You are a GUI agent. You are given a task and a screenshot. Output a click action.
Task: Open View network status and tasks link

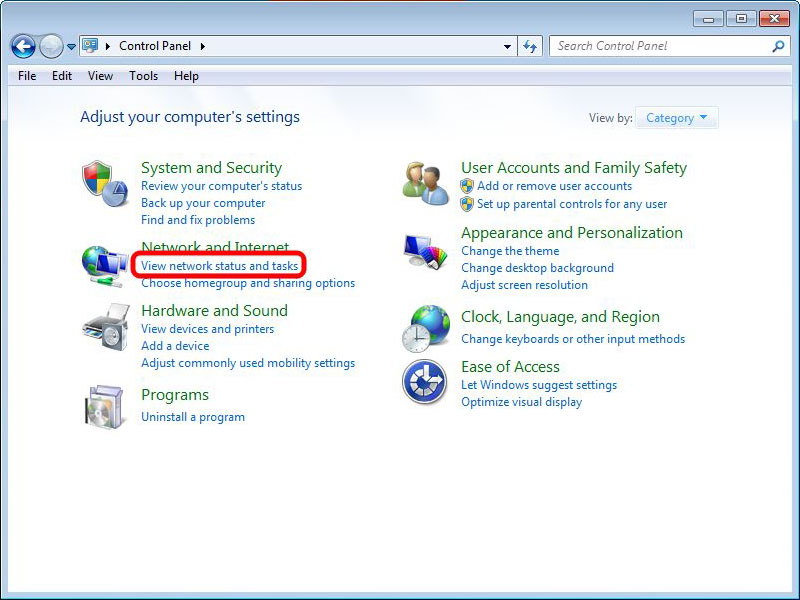pyautogui.click(x=219, y=266)
